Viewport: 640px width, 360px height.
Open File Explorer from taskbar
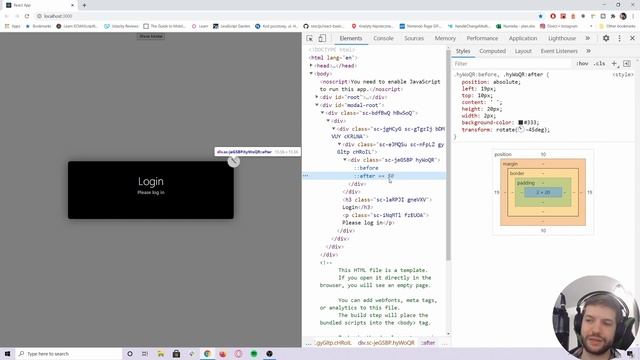coord(160,353)
